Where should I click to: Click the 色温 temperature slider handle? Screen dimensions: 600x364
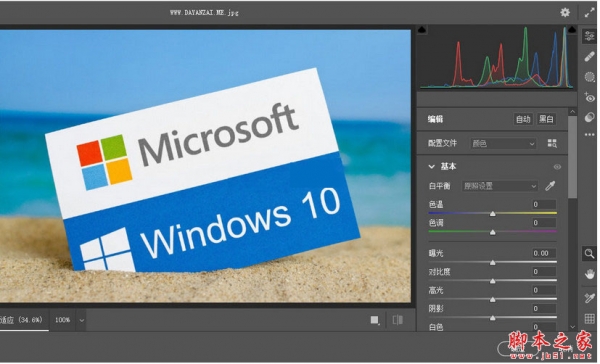click(x=493, y=214)
